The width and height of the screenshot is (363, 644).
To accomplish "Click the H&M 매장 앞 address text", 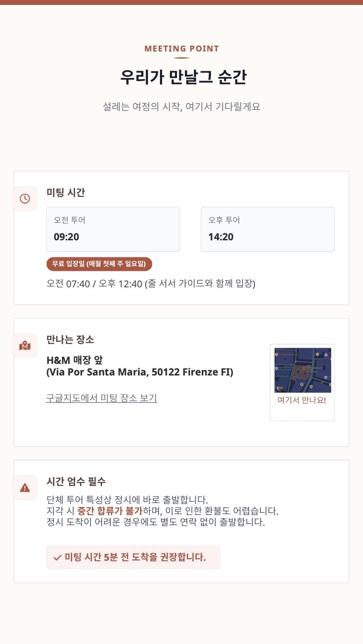I will [x=140, y=366].
